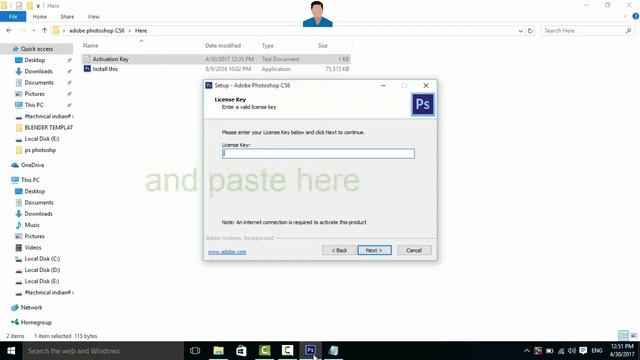The height and width of the screenshot is (360, 640).
Task: Refresh the current folder
Action: 530,31
